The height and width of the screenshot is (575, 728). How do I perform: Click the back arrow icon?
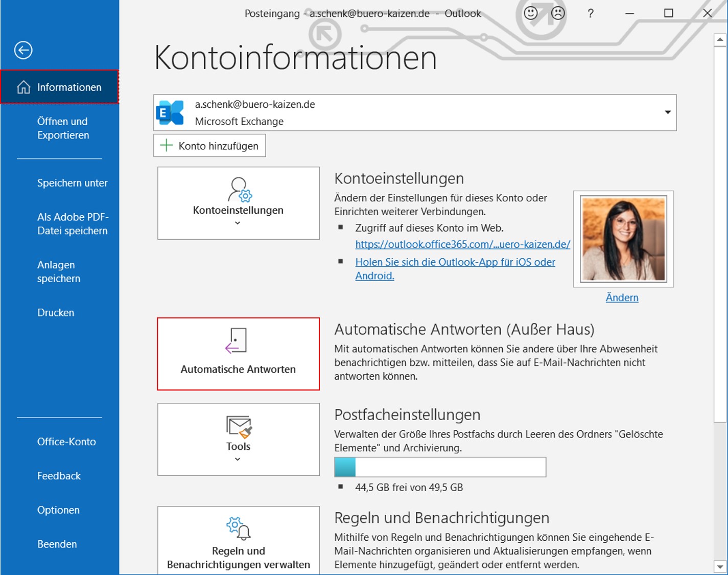(23, 50)
